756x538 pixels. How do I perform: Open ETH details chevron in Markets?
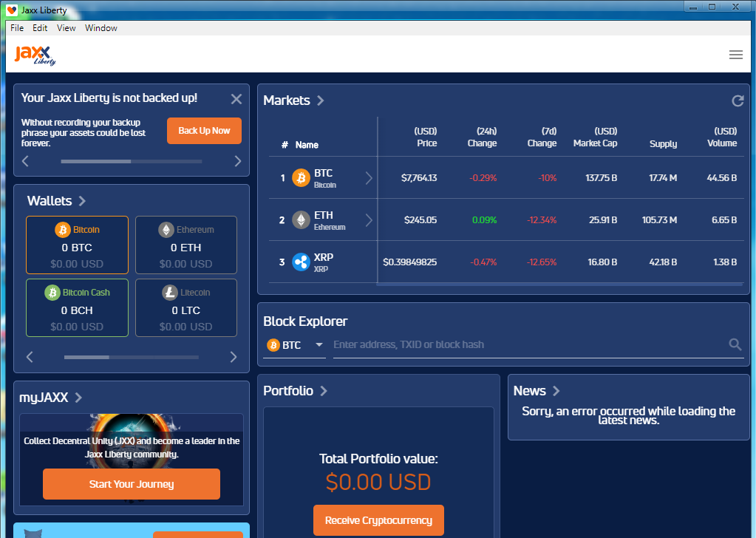tap(369, 220)
